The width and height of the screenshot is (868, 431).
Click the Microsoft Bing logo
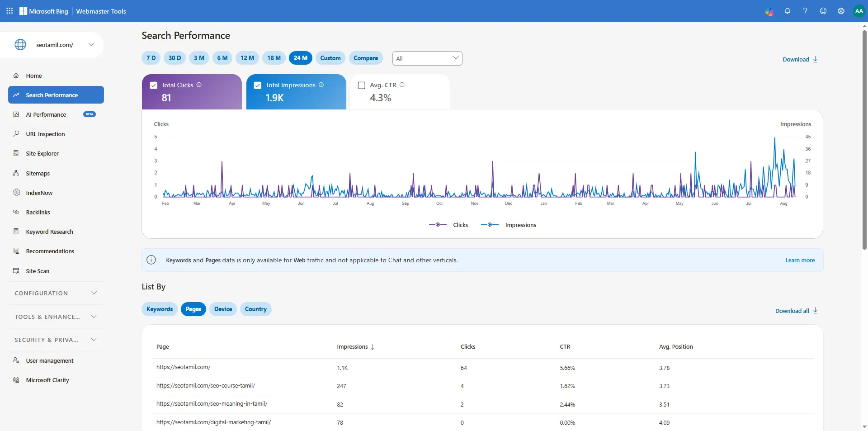point(43,11)
